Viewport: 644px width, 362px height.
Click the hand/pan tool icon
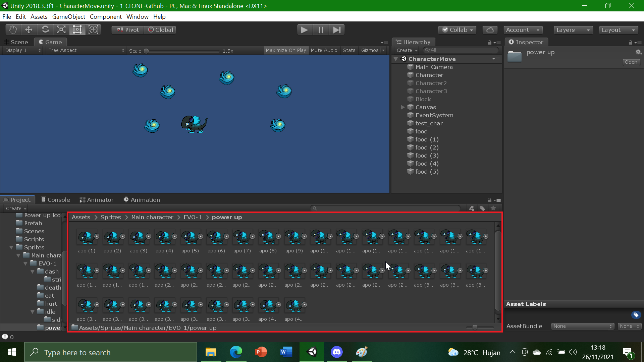point(12,29)
